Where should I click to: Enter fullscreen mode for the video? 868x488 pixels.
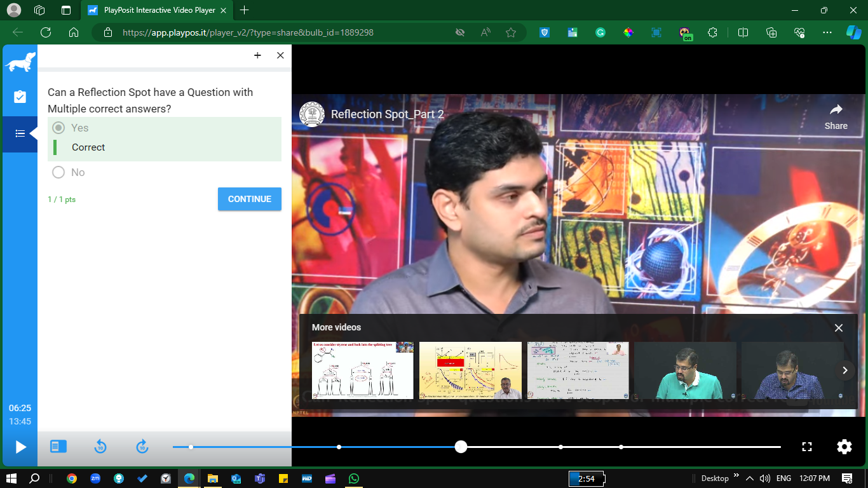pos(806,447)
